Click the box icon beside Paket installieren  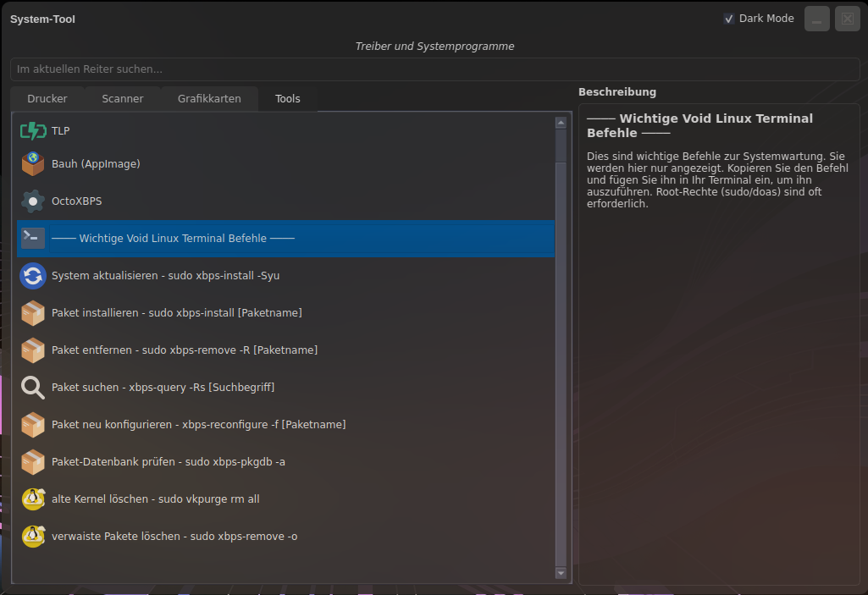click(x=32, y=312)
